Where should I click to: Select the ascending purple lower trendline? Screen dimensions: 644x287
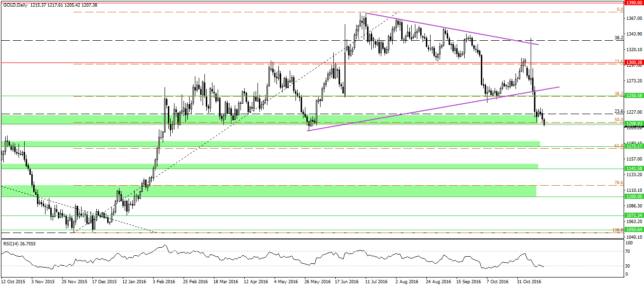(427, 109)
